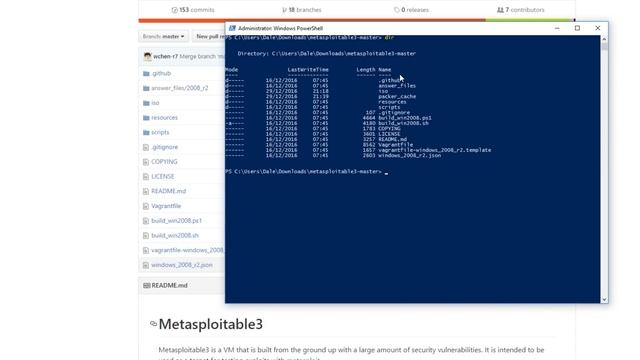The width and height of the screenshot is (640, 360).
Task: Click the windows_2008_r2.json file icon
Action: (146, 265)
